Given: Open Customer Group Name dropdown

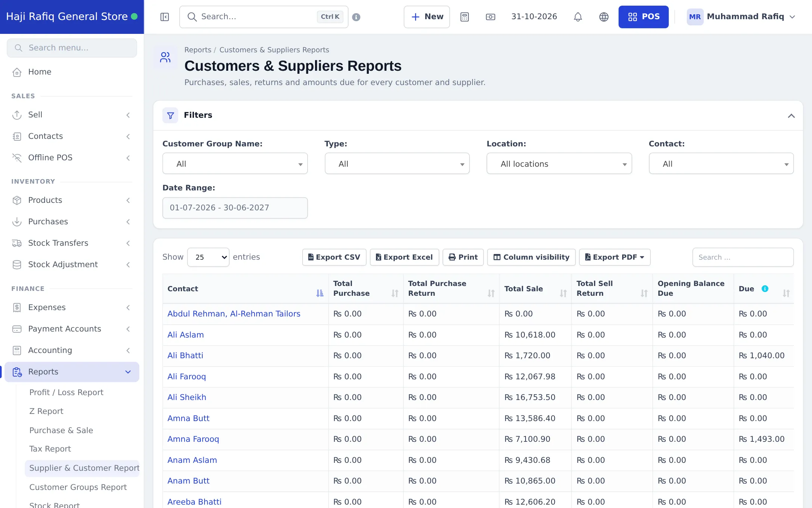Looking at the screenshot, I should click(235, 164).
